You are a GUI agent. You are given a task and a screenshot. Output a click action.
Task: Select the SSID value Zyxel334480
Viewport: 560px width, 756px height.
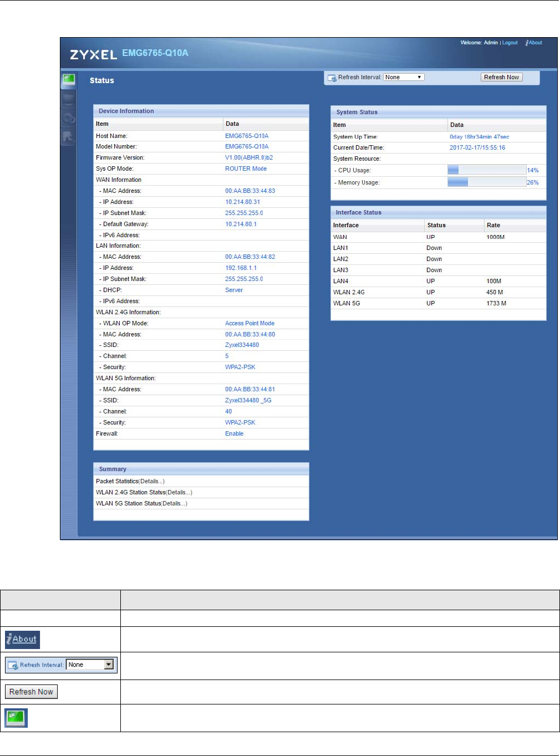coord(242,345)
